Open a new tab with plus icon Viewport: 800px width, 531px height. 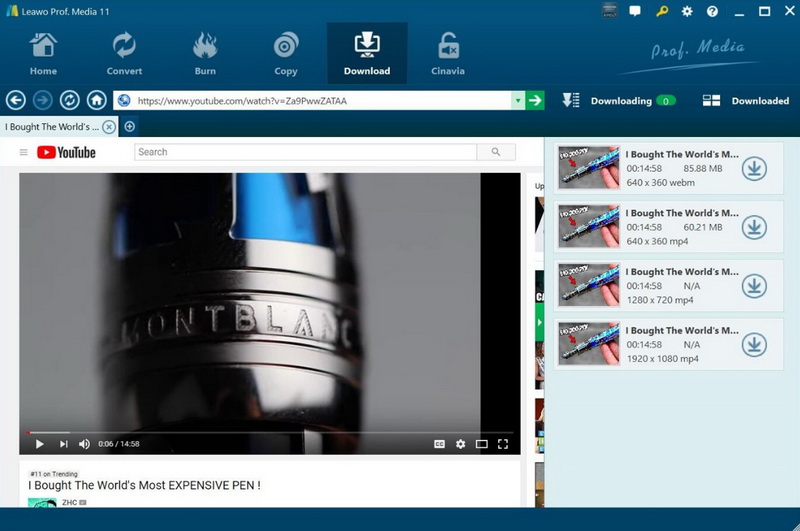(x=130, y=127)
